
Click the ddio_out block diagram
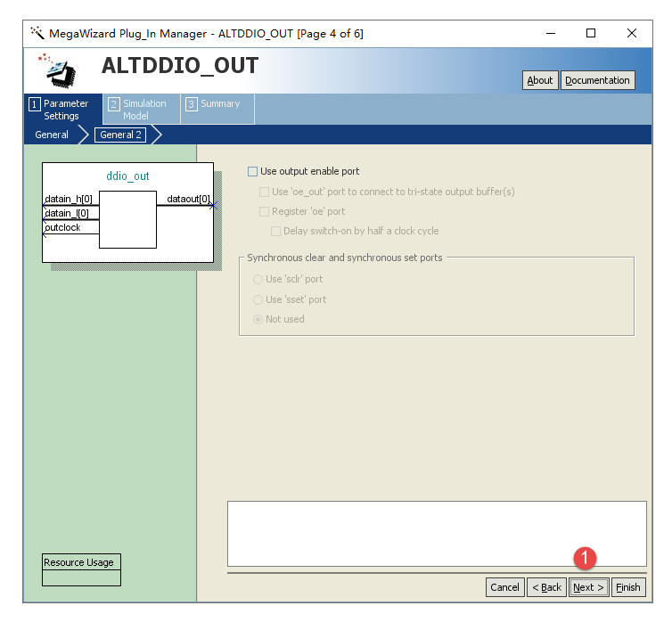tap(127, 212)
